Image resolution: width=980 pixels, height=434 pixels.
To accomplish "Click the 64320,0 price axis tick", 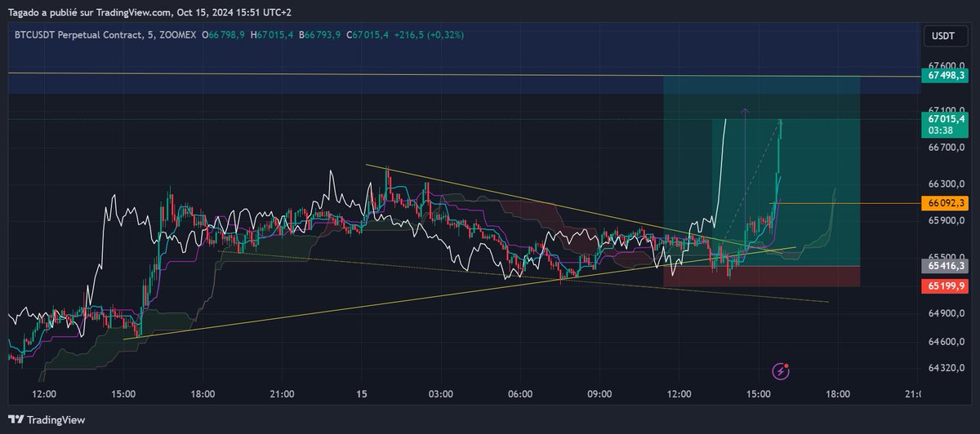I will (946, 369).
